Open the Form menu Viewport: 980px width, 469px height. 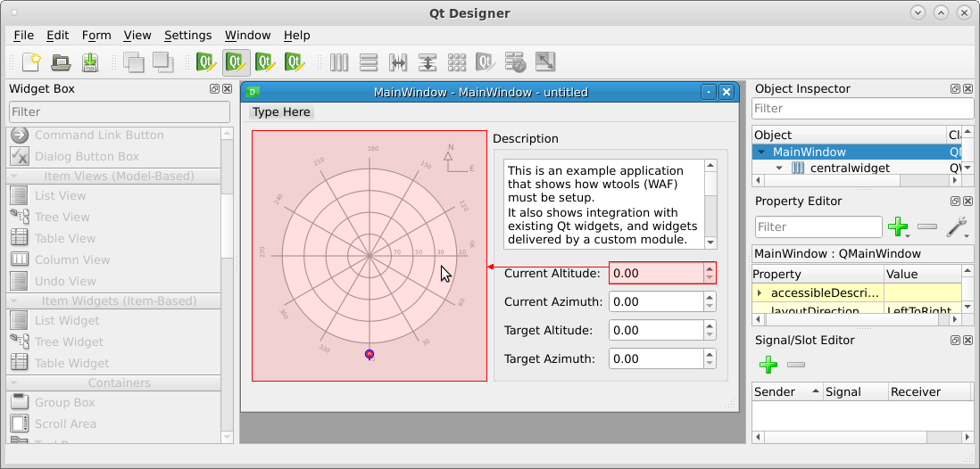(96, 36)
